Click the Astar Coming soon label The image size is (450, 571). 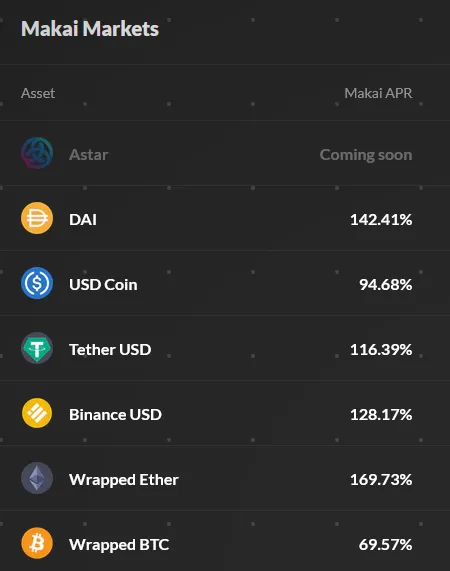pos(366,155)
